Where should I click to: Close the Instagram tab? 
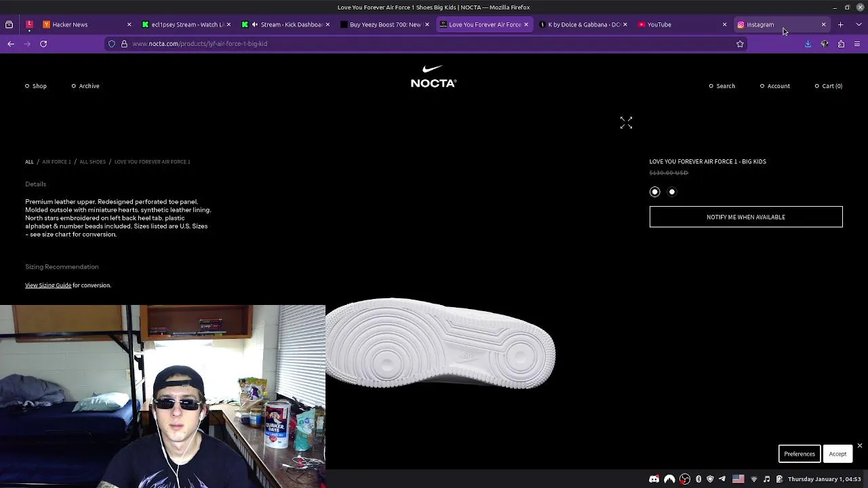[823, 24]
